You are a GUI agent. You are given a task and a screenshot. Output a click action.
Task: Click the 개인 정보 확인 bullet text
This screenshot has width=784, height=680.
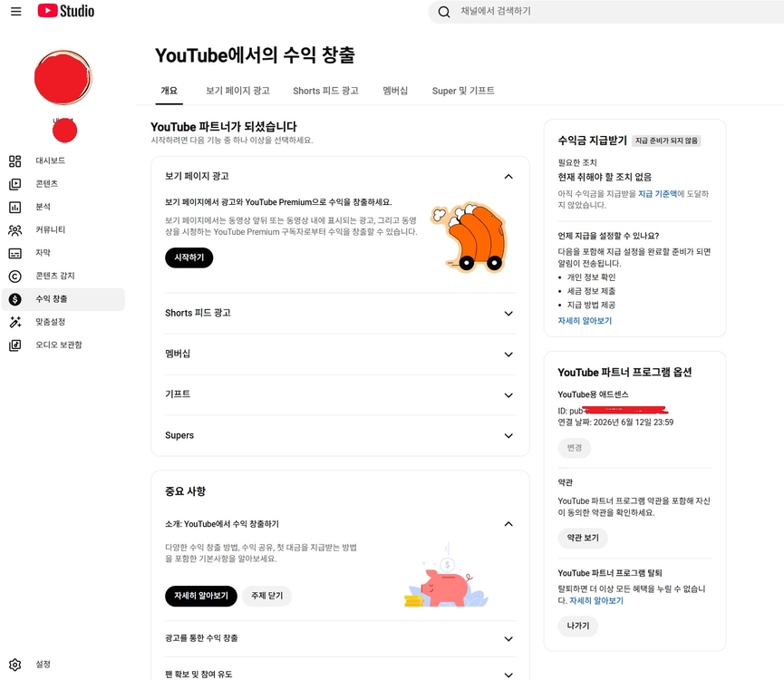click(591, 277)
